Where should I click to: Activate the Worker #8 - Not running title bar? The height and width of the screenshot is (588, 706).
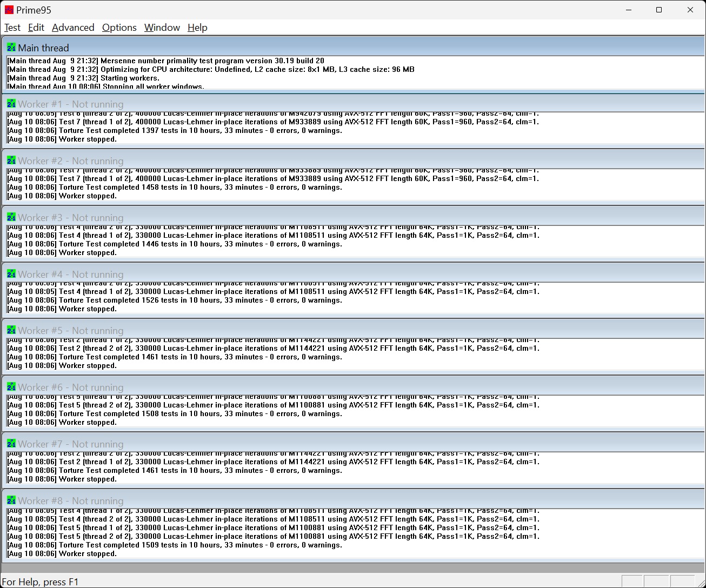coord(354,500)
